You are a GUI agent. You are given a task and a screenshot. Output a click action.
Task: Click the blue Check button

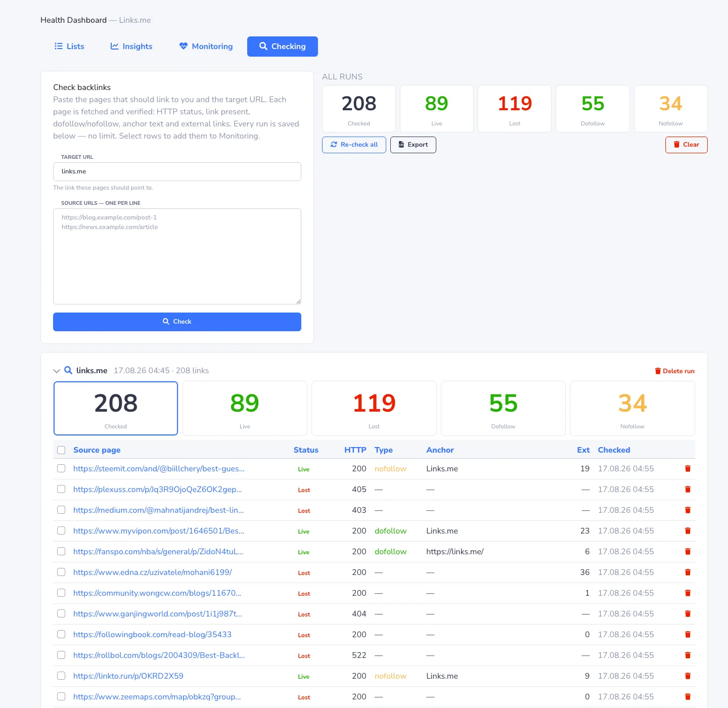(177, 322)
